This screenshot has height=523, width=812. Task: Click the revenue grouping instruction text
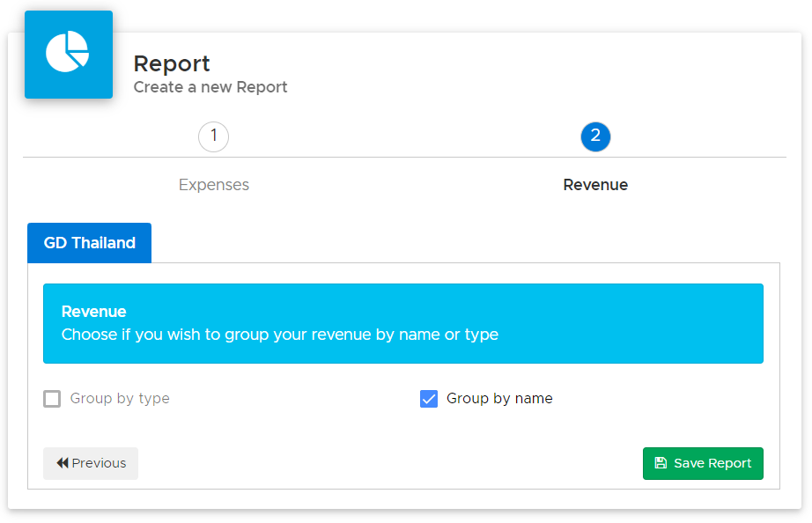[x=280, y=335]
